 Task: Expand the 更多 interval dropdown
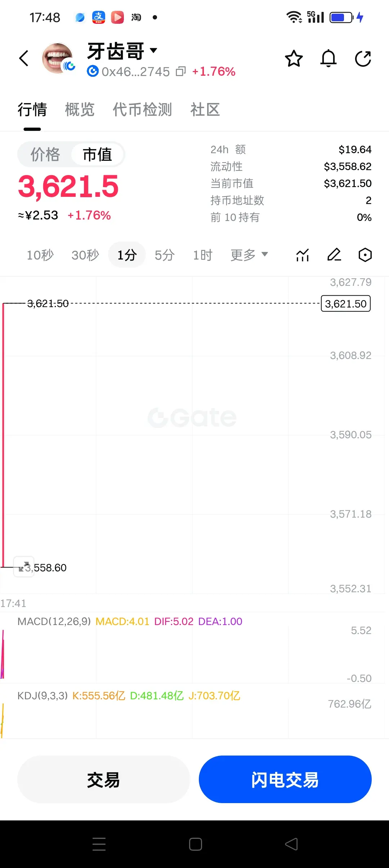tap(249, 255)
